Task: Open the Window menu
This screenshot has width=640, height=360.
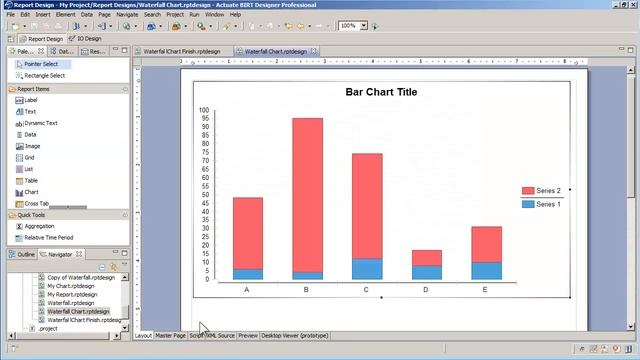Action: click(214, 15)
